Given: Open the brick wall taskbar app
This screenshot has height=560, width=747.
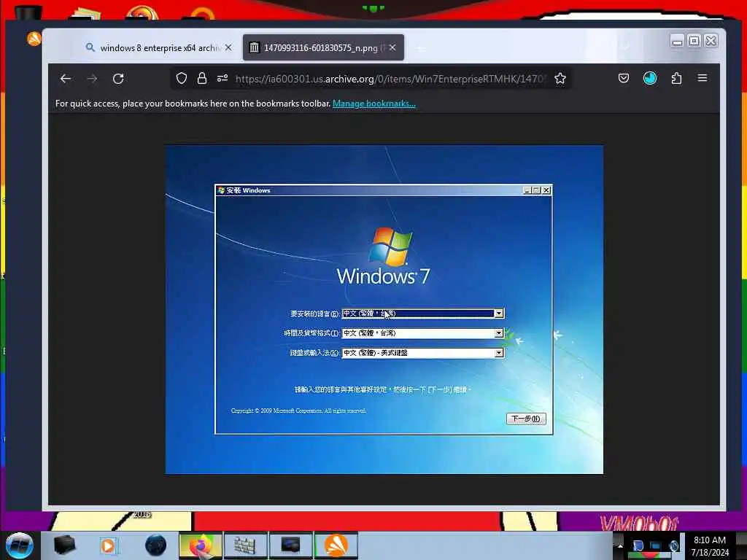Looking at the screenshot, I should click(245, 545).
